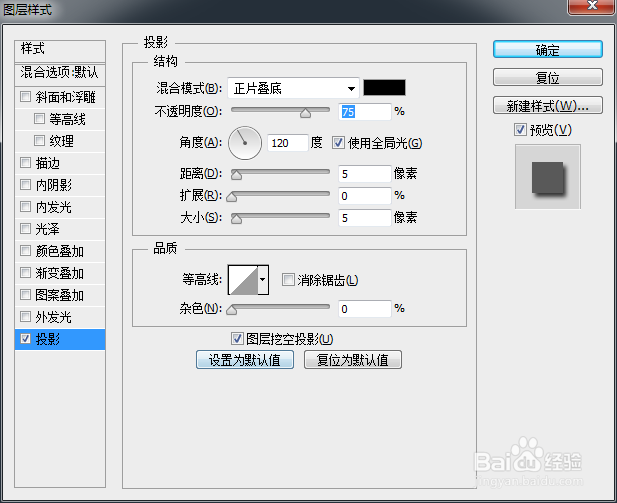617x503 pixels.
Task: Enable the 渐变叠加 checkbox
Action: tap(26, 272)
